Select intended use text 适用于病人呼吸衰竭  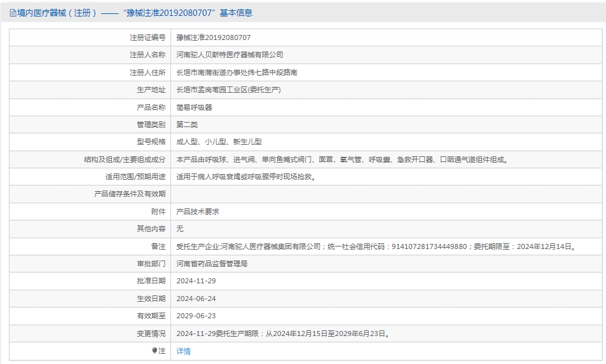pyautogui.click(x=246, y=177)
